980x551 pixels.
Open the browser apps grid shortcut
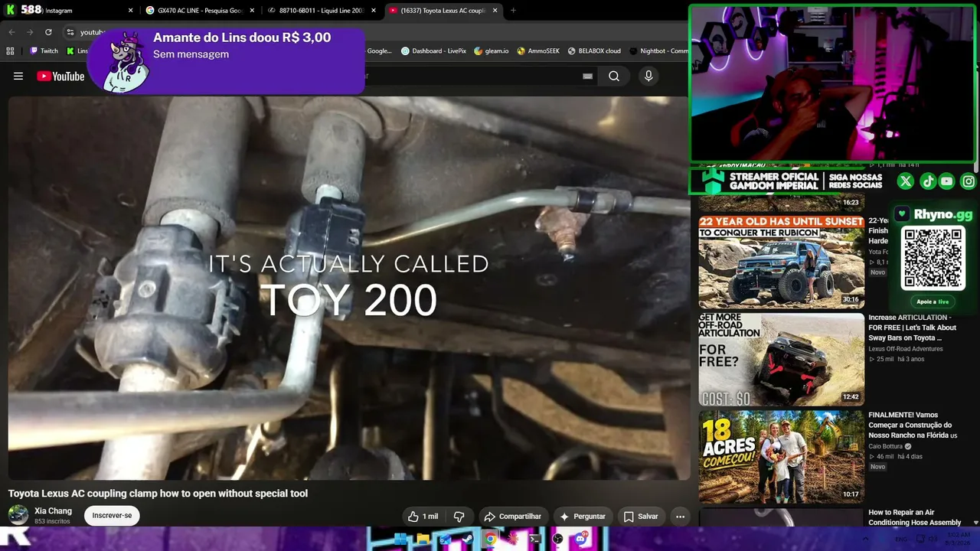(10, 51)
